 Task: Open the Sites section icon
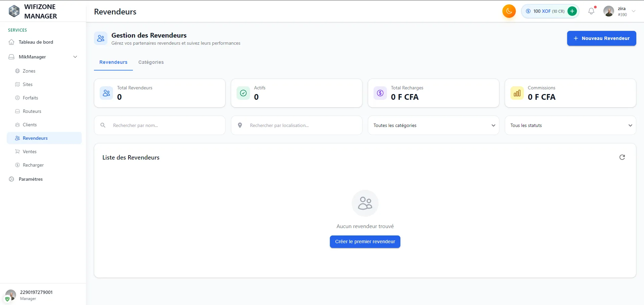point(17,84)
